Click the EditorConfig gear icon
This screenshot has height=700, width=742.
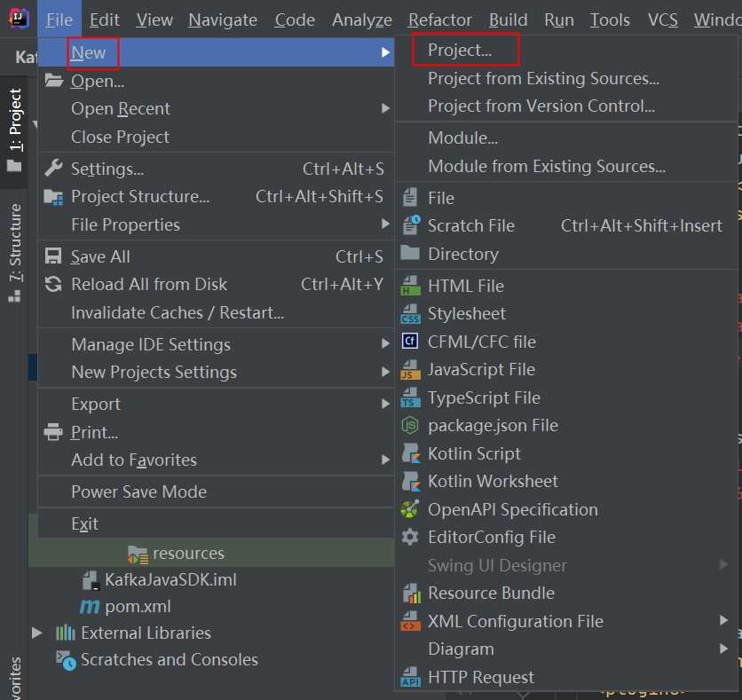(410, 537)
